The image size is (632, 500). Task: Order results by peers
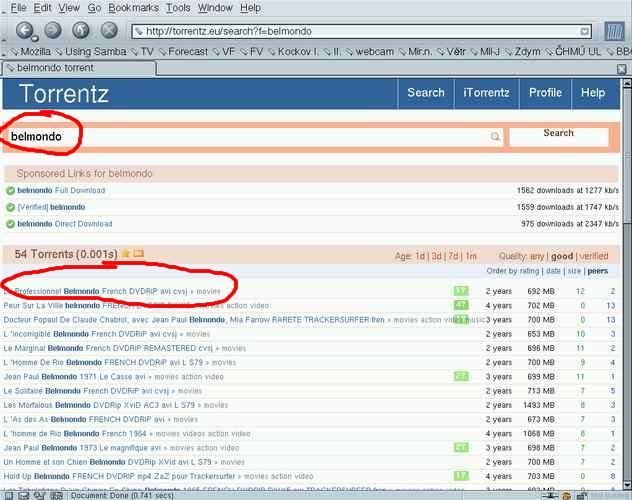tap(597, 271)
